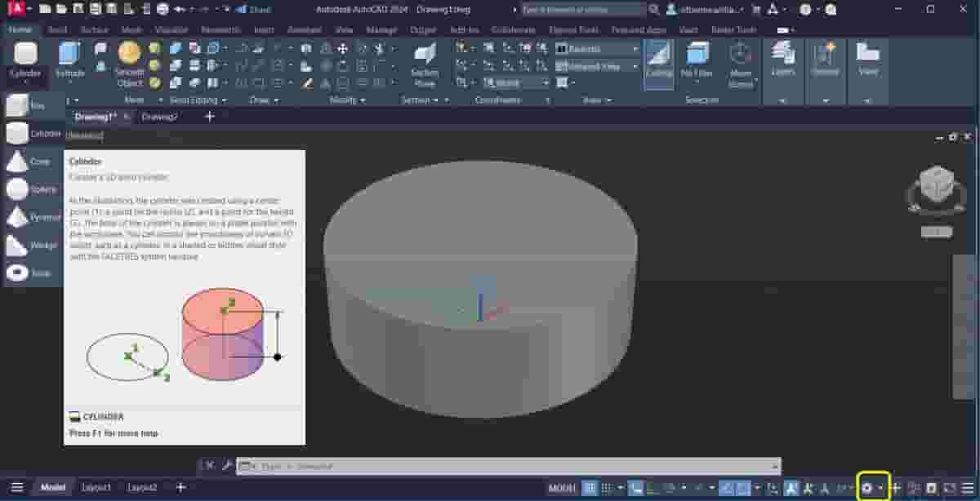Click the plus to create a new drawing tab
Viewport: 980px width, 501px height.
pos(209,117)
